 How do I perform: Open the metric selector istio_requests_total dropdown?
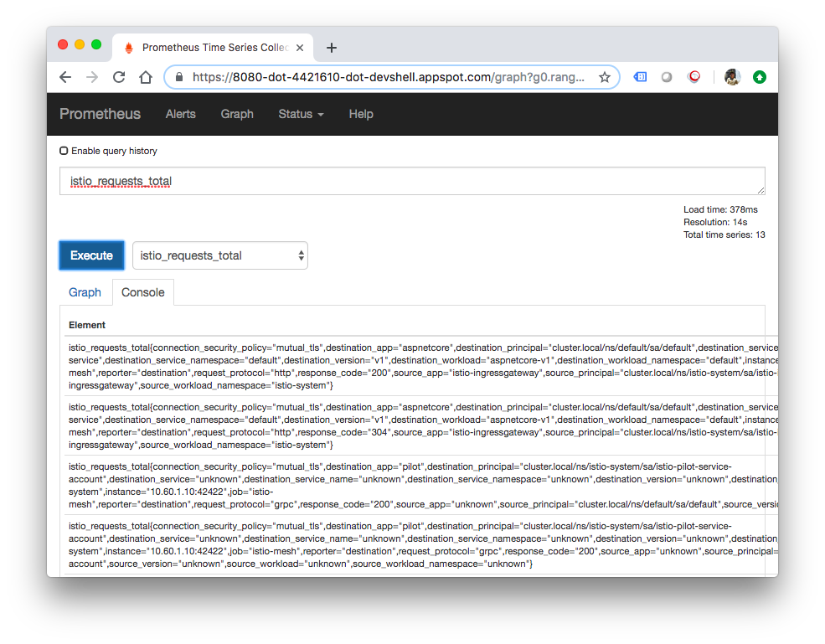220,255
